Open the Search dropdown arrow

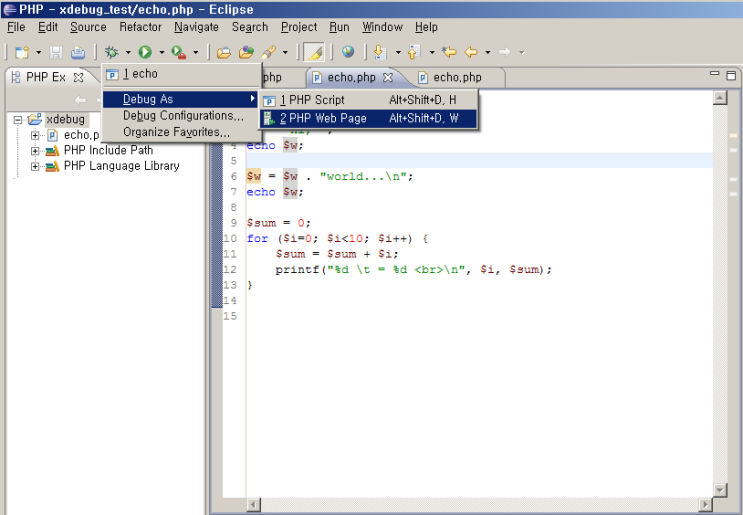[x=285, y=52]
